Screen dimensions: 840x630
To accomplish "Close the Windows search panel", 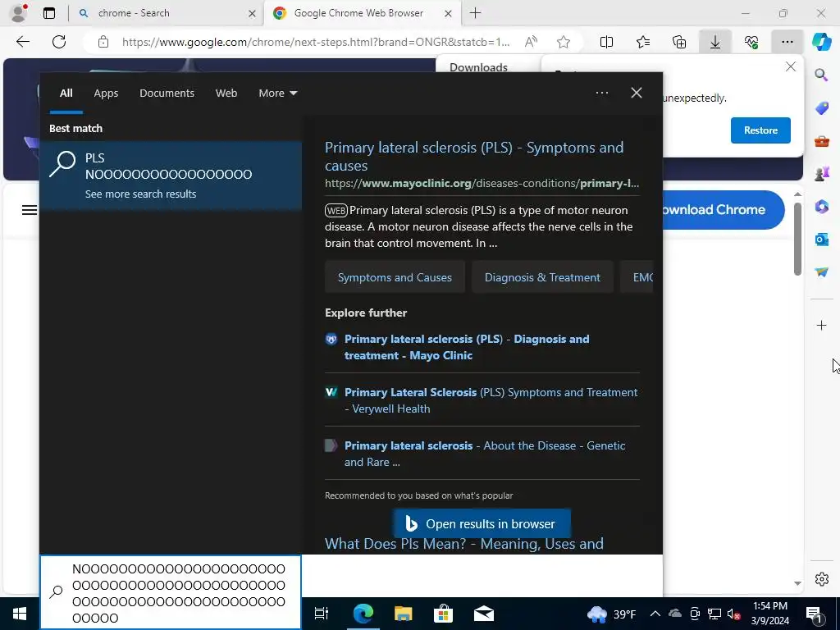I will point(637,93).
